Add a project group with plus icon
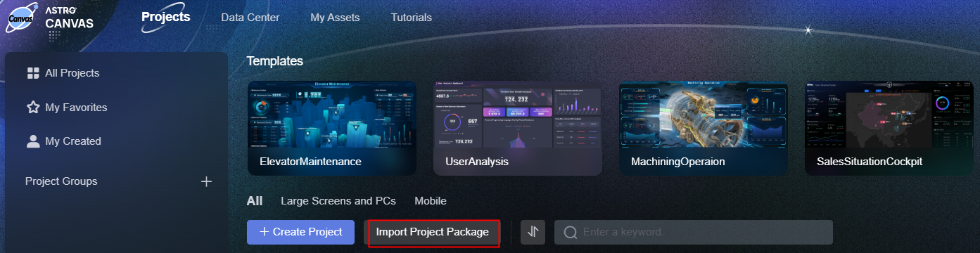 [x=206, y=181]
